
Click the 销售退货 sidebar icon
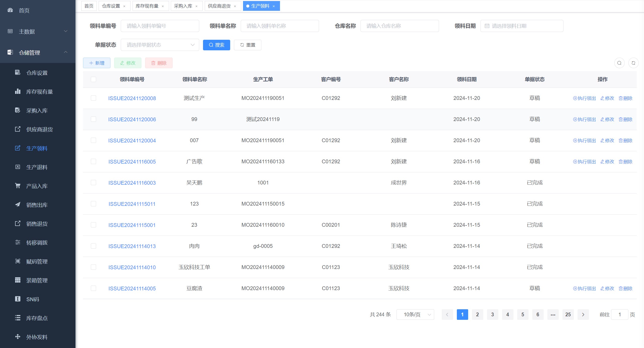coord(18,223)
